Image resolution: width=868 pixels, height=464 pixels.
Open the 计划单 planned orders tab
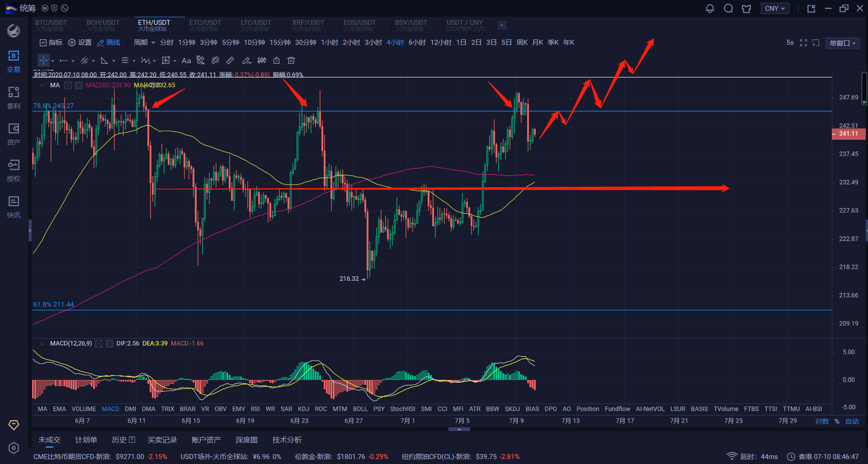click(x=86, y=440)
